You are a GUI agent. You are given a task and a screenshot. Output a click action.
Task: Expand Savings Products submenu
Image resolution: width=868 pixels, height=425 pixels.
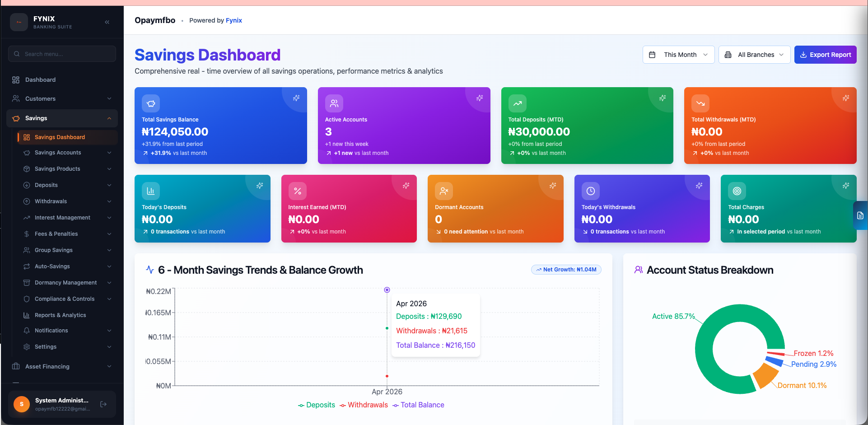tap(67, 169)
